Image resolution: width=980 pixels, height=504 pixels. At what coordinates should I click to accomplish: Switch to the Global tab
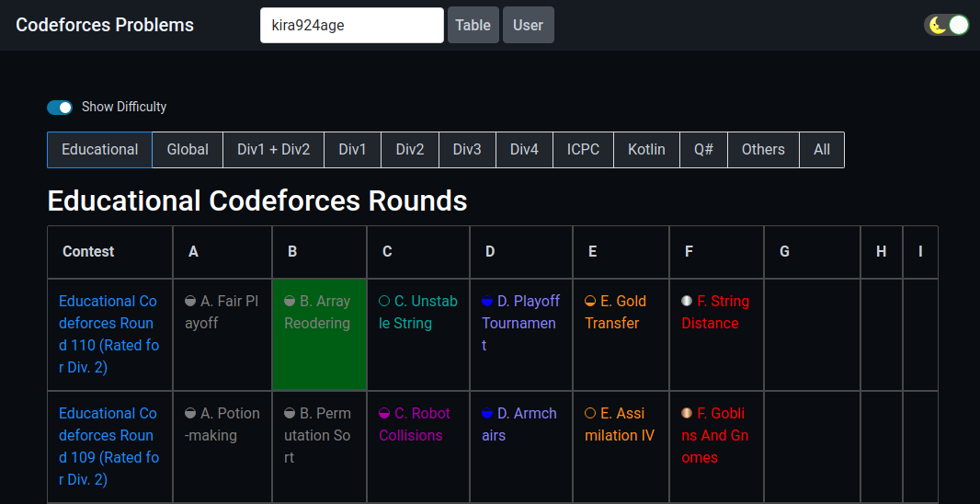(188, 150)
